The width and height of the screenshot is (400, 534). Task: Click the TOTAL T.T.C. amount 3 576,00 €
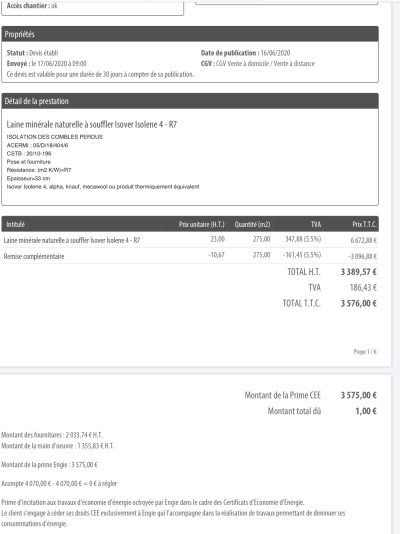359,303
